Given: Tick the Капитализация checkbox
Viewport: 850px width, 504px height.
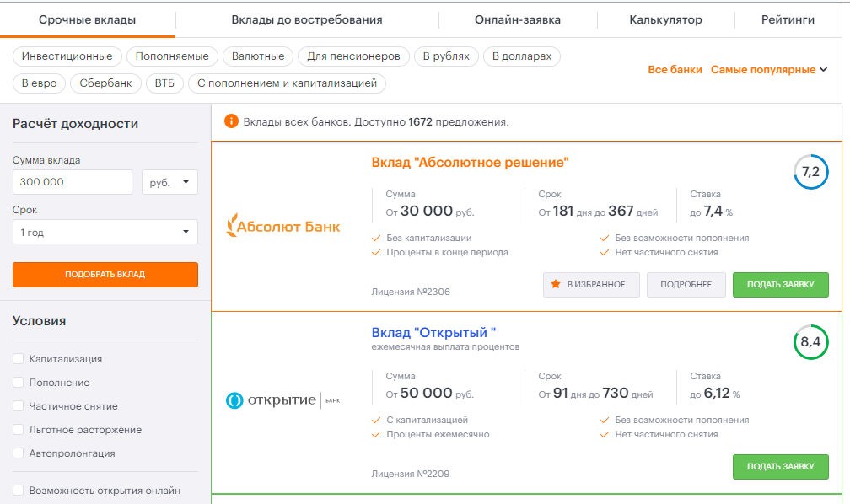Looking at the screenshot, I should pos(18,359).
